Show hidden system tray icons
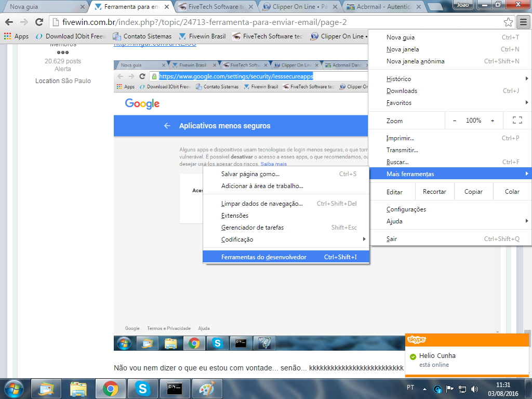 424,389
